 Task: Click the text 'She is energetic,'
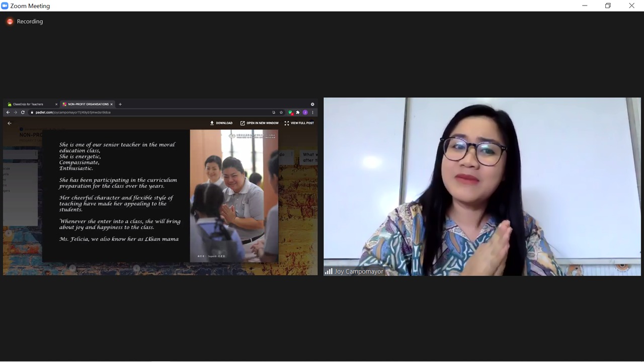pos(80,156)
